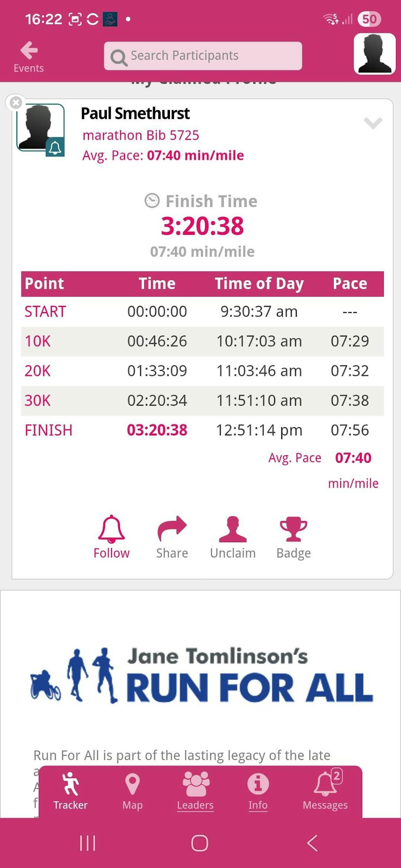Open the Info tab

[258, 791]
